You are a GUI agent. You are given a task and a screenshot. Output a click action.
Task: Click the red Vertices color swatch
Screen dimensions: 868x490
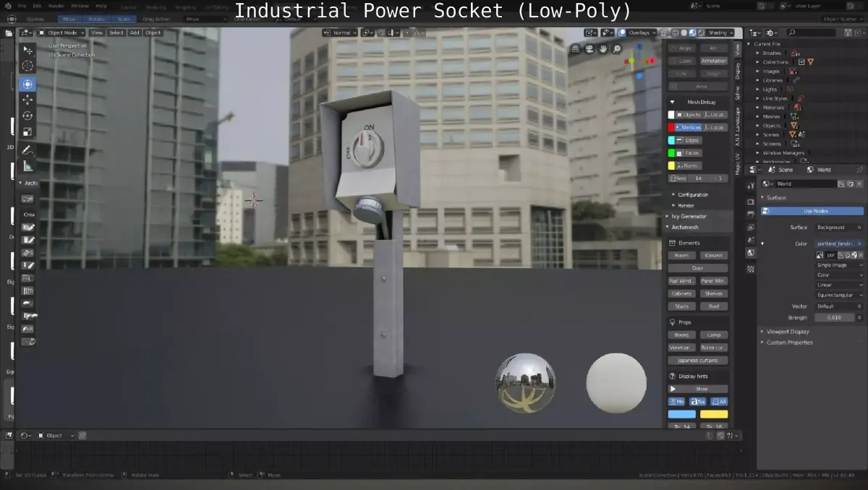click(671, 127)
